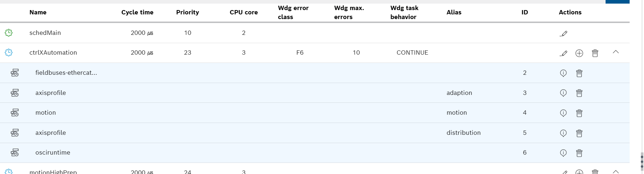Click the vertical scrollbar thumb
The height and width of the screenshot is (174, 644).
642,161
